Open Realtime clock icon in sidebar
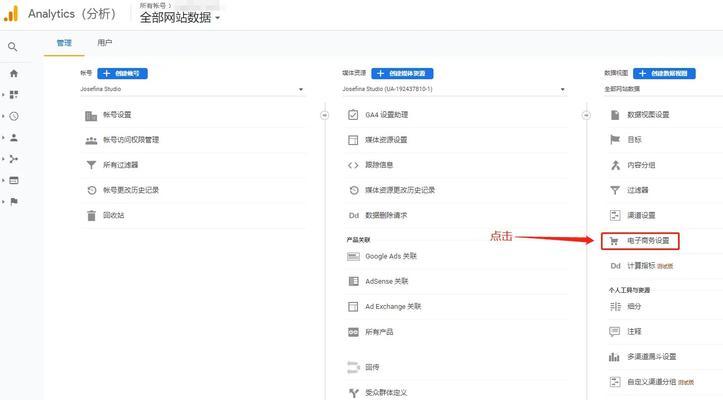Viewport: 723px width, 400px height. point(14,116)
